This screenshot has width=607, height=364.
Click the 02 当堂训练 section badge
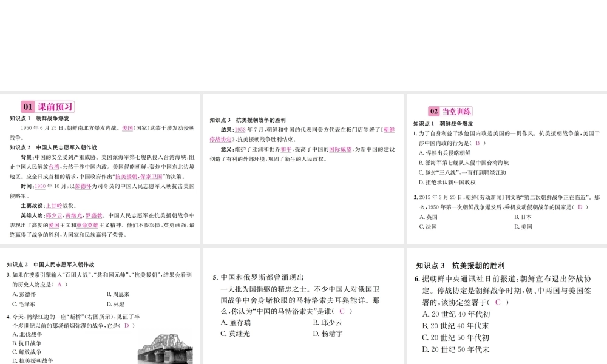tap(450, 112)
